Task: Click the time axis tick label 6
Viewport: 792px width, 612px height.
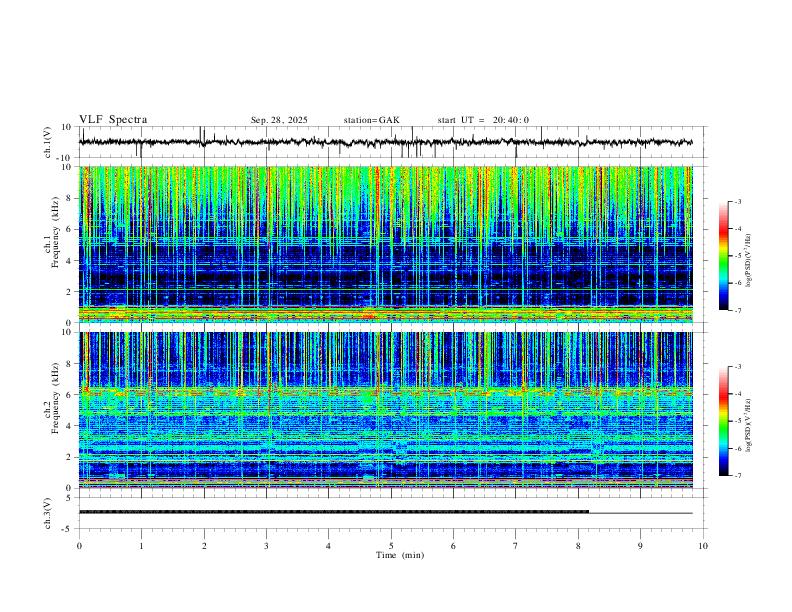Action: tap(453, 546)
